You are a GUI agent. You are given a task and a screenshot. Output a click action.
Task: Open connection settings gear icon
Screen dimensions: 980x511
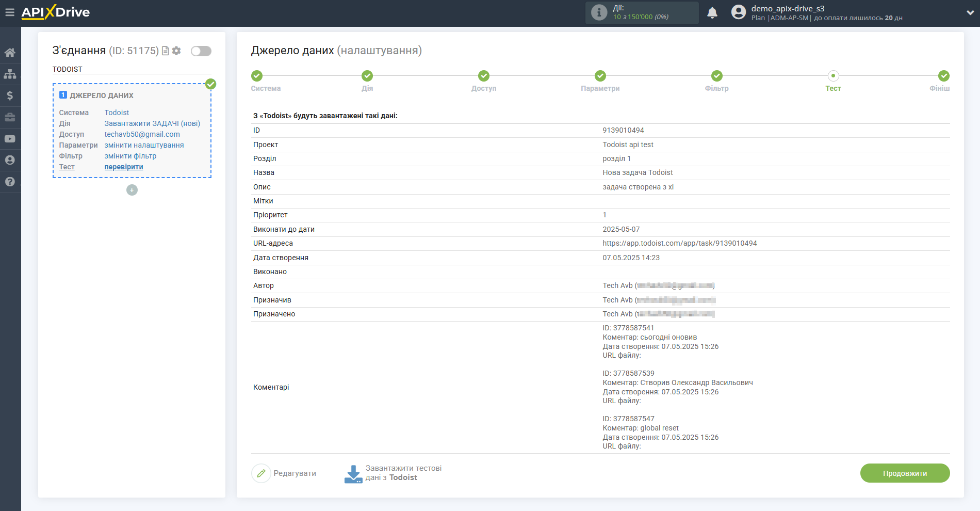point(176,51)
